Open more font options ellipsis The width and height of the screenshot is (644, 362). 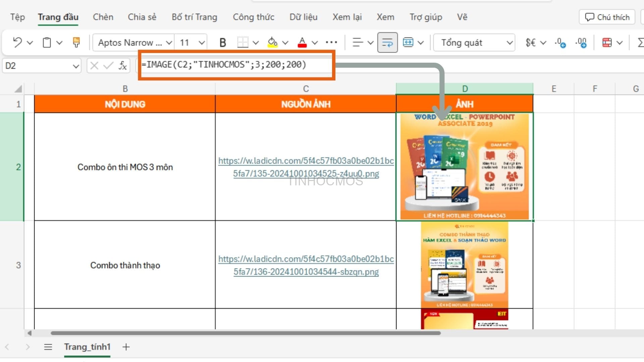tap(331, 42)
